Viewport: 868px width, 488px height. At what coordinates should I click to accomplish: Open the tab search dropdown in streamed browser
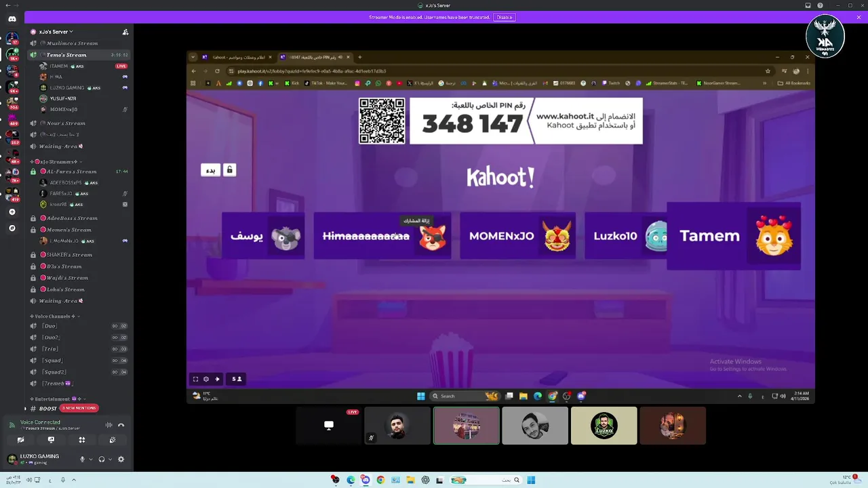point(193,57)
